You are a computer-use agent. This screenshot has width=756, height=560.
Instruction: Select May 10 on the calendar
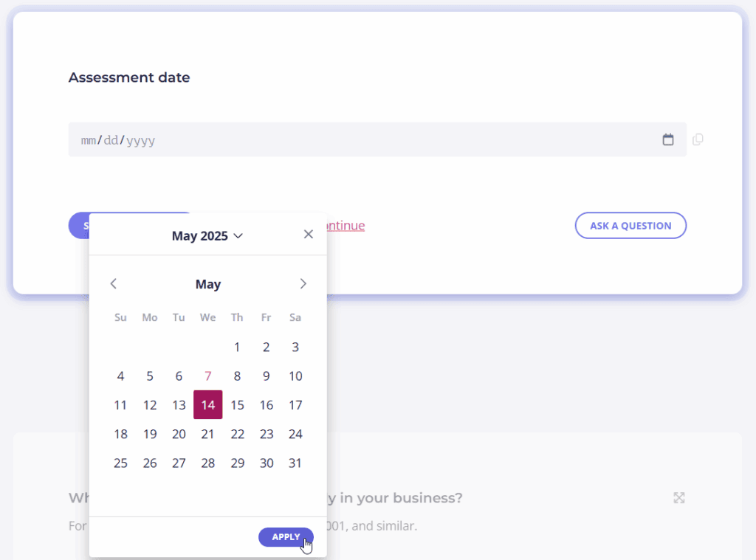coord(295,376)
